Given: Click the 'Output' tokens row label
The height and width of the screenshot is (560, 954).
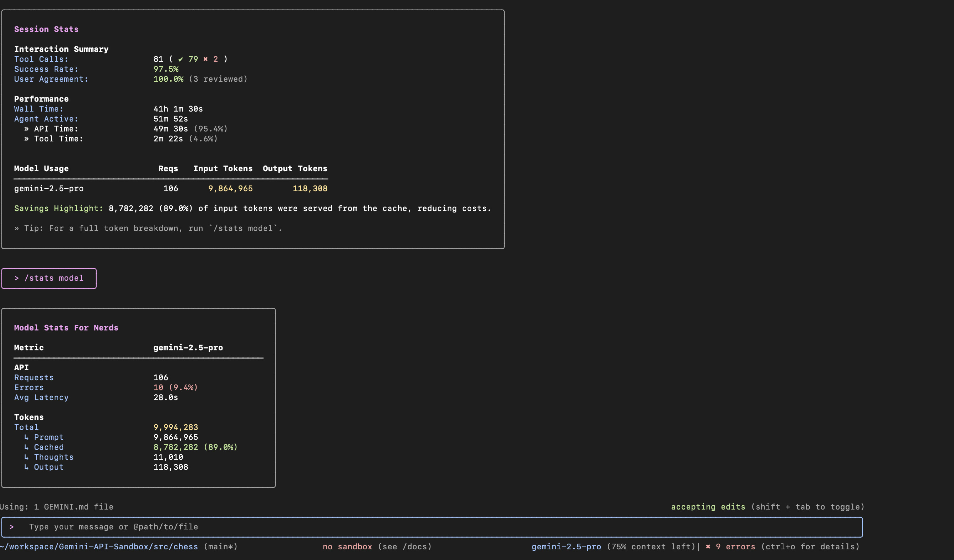Looking at the screenshot, I should point(49,467).
